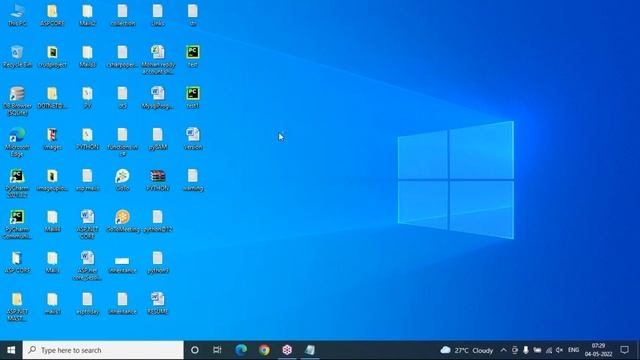640x360 pixels.
Task: Select the imagepic... desktop icon
Action: click(x=52, y=180)
